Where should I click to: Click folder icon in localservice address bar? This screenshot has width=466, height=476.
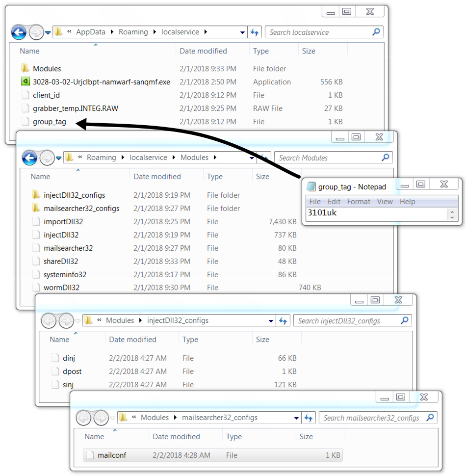pyautogui.click(x=58, y=31)
